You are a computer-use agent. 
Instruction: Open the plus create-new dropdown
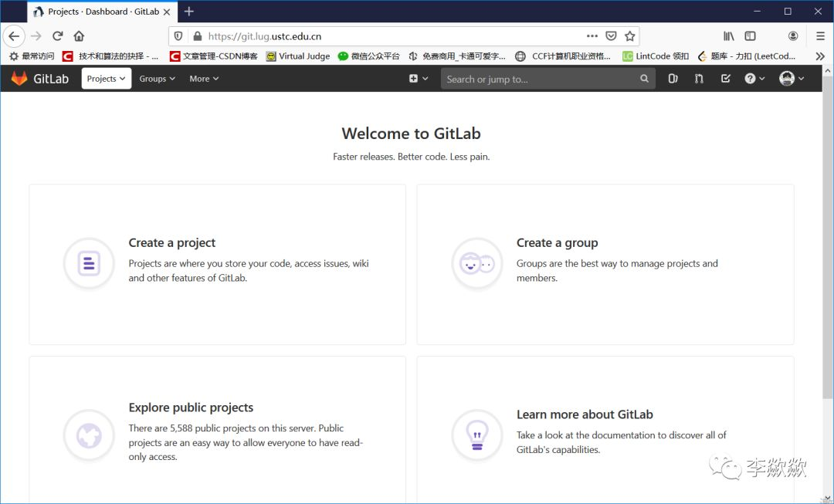click(x=418, y=79)
